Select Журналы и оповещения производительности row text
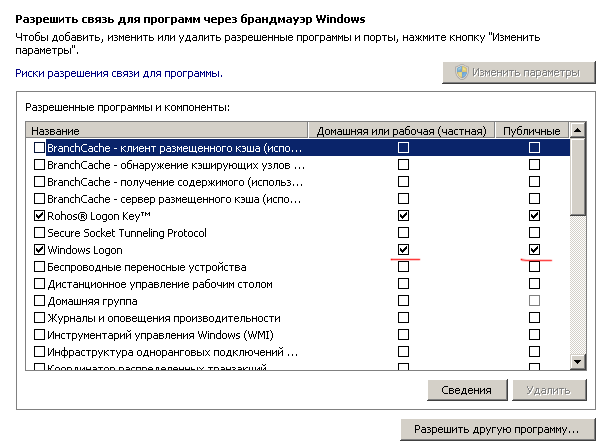Image resolution: width=606 pixels, height=448 pixels. (x=164, y=318)
